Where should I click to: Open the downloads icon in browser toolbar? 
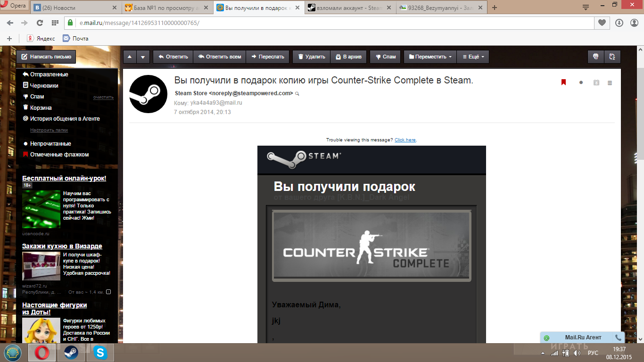[x=619, y=23]
